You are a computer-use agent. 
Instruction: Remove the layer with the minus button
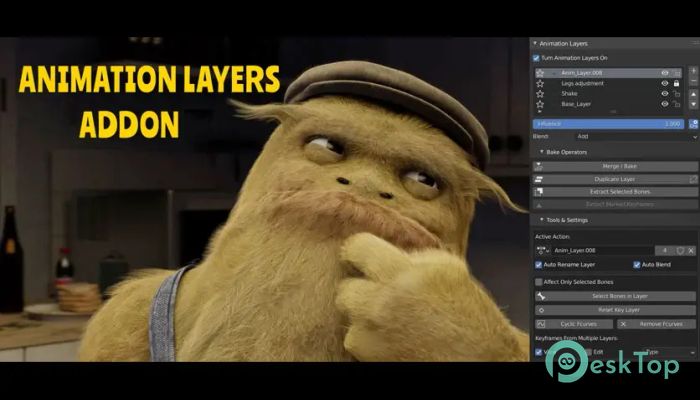pyautogui.click(x=693, y=81)
